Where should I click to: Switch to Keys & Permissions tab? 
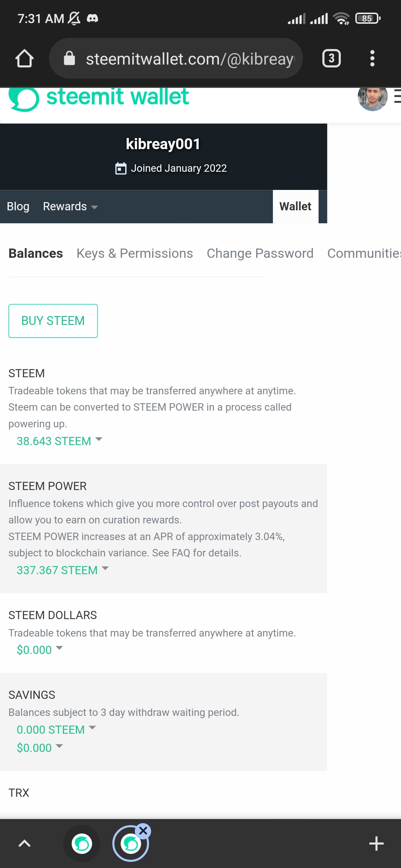[134, 253]
